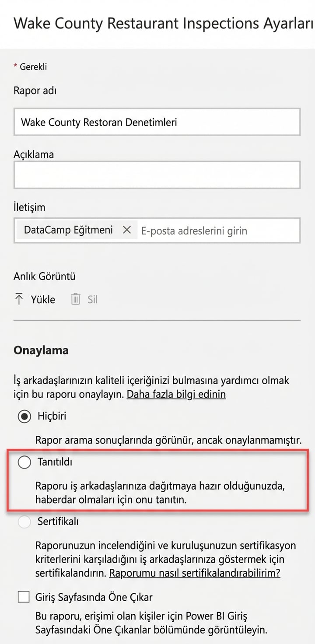
Task: Remove the DataCamp Eğitmeni contact chip
Action: click(126, 231)
